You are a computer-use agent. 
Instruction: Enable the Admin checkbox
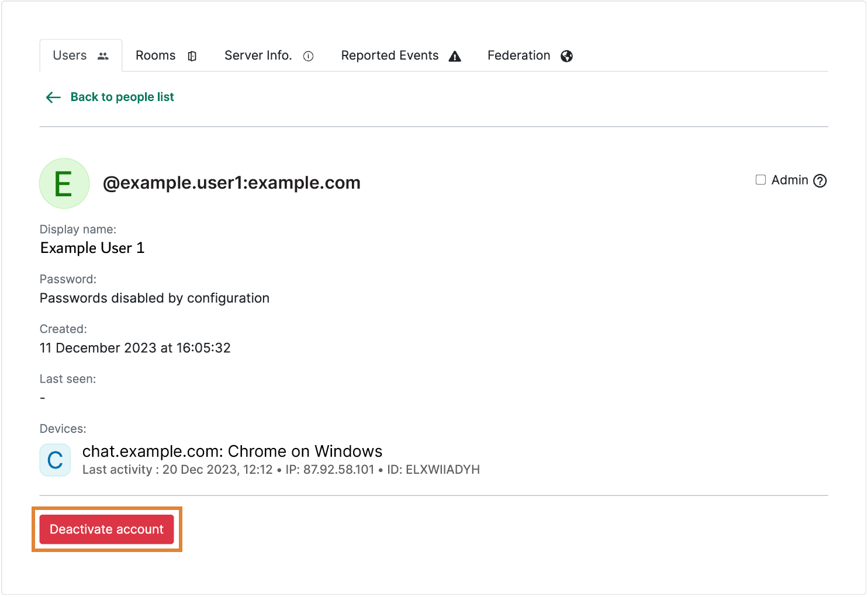[x=760, y=180]
